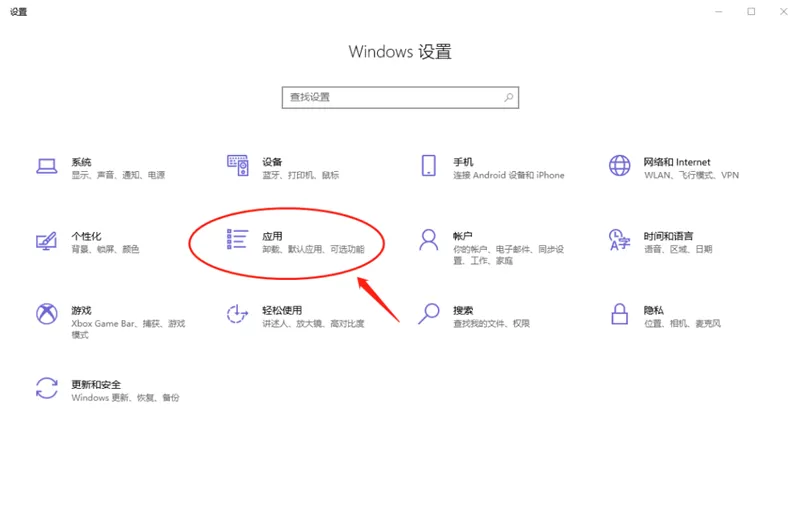Open 网络和 Internet title
The width and height of the screenshot is (800, 513).
pyautogui.click(x=677, y=162)
